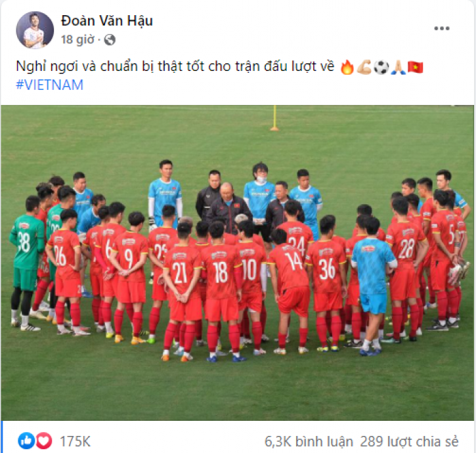Open the team training photo

(x=238, y=263)
